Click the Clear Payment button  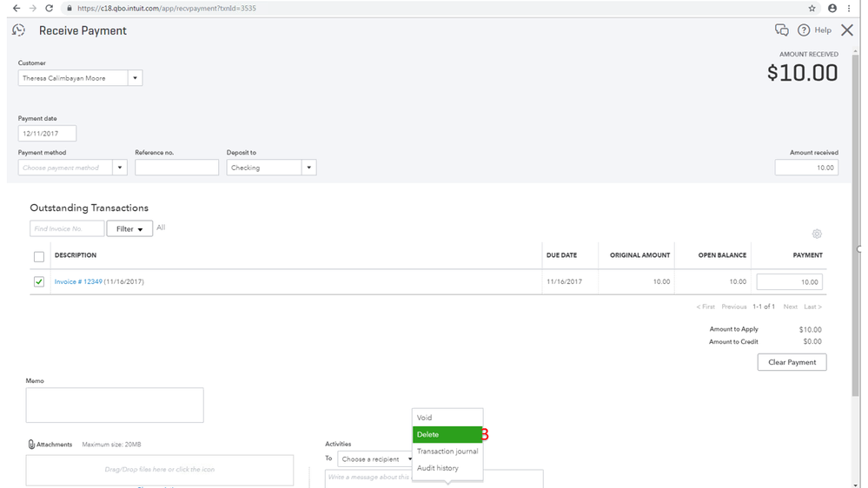pyautogui.click(x=792, y=362)
